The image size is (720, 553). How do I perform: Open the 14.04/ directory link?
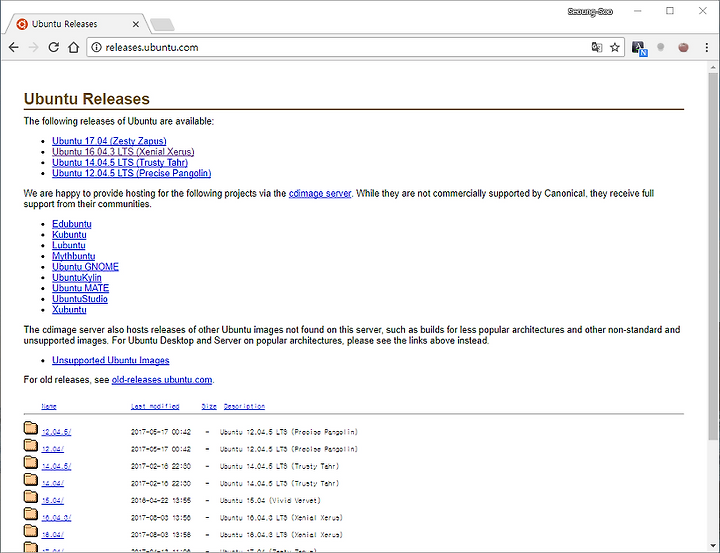53,483
